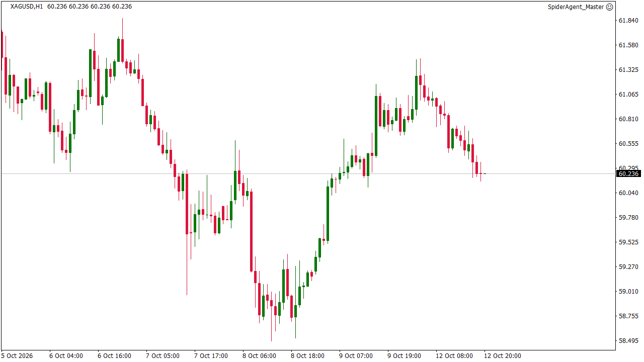Click the 61.325 price scale label
This screenshot has height=362, width=644.
[628, 70]
